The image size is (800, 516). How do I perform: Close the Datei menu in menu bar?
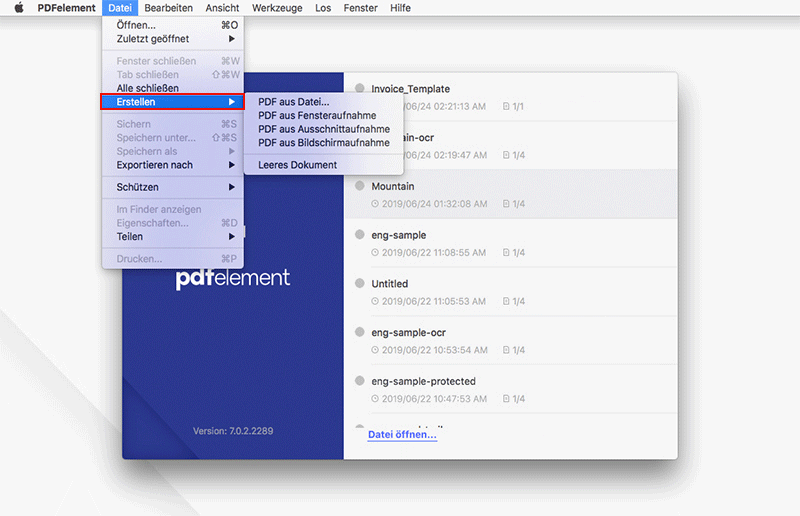point(120,8)
